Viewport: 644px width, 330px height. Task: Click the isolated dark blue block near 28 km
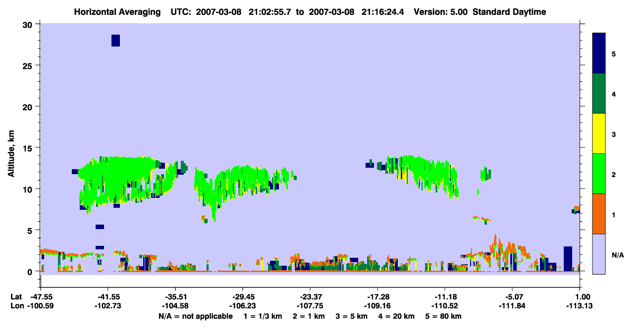click(115, 41)
